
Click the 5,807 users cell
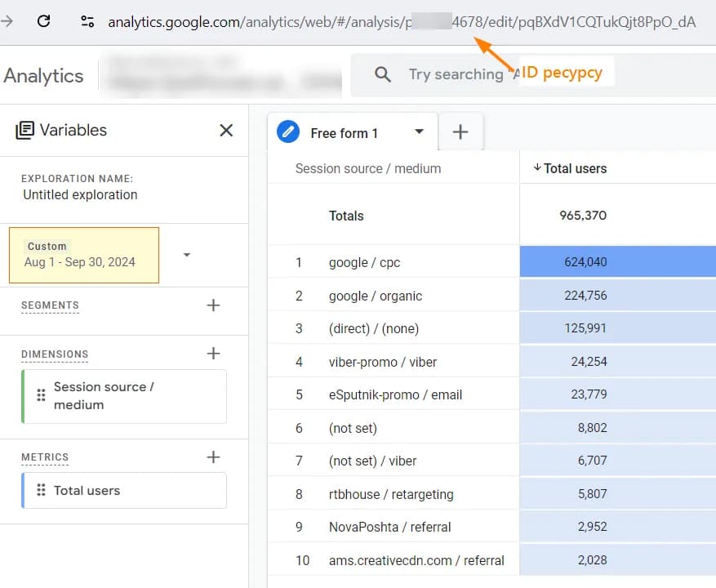(x=617, y=493)
